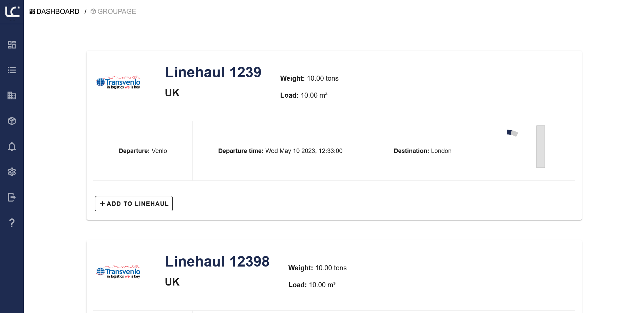
Task: Open the list view sidebar icon
Action: pos(12,70)
